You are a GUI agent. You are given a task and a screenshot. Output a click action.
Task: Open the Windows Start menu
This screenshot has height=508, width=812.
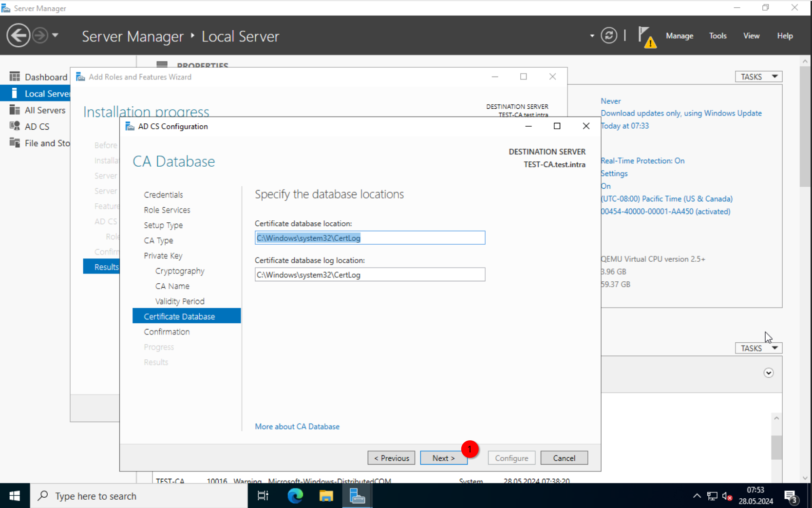pyautogui.click(x=15, y=496)
